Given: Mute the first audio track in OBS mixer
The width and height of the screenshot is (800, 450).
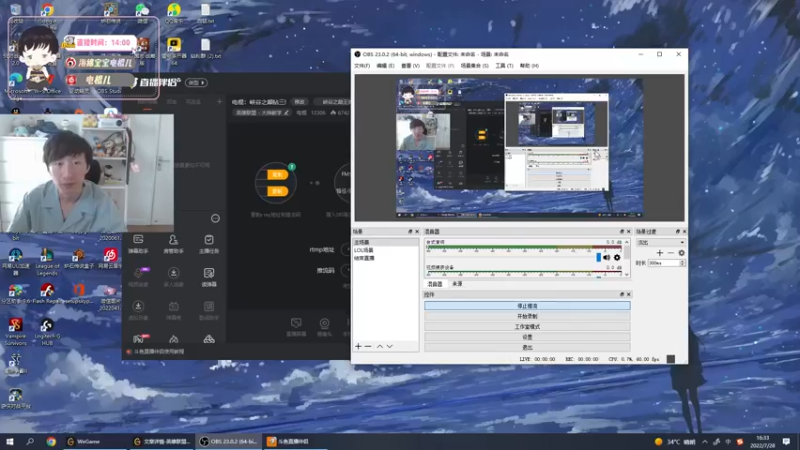Looking at the screenshot, I should [x=607, y=258].
